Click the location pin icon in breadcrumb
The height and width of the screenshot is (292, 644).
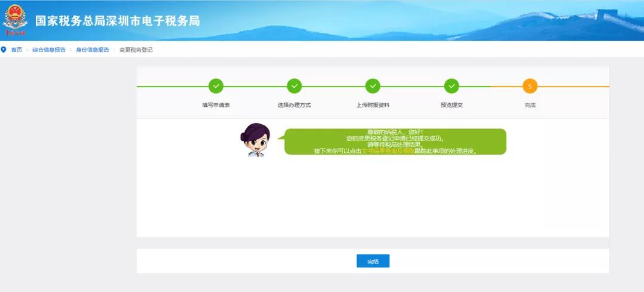pos(4,50)
